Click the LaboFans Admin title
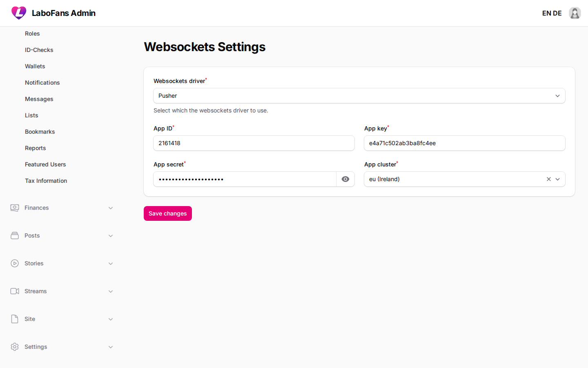This screenshot has height=368, width=588. [x=64, y=13]
